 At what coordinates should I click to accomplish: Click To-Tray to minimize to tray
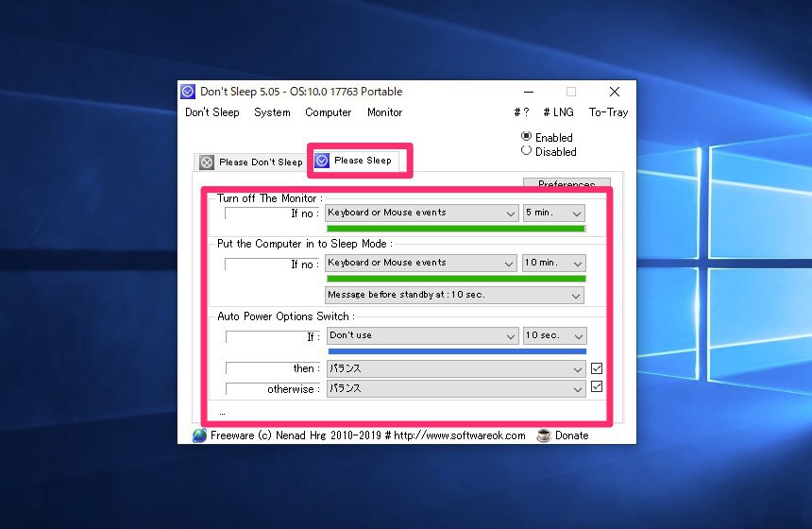[608, 112]
